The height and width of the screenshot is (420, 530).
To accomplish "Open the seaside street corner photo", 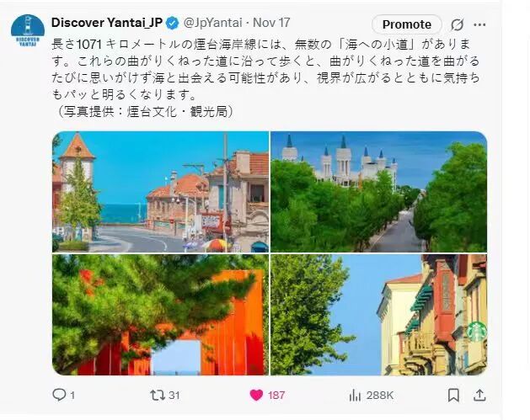I will tap(161, 191).
